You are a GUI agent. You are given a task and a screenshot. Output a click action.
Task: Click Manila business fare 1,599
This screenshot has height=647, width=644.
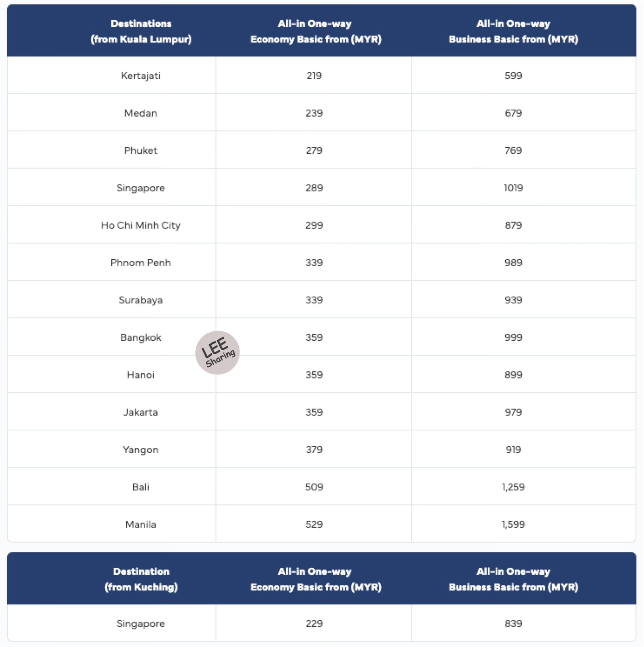[x=513, y=524]
